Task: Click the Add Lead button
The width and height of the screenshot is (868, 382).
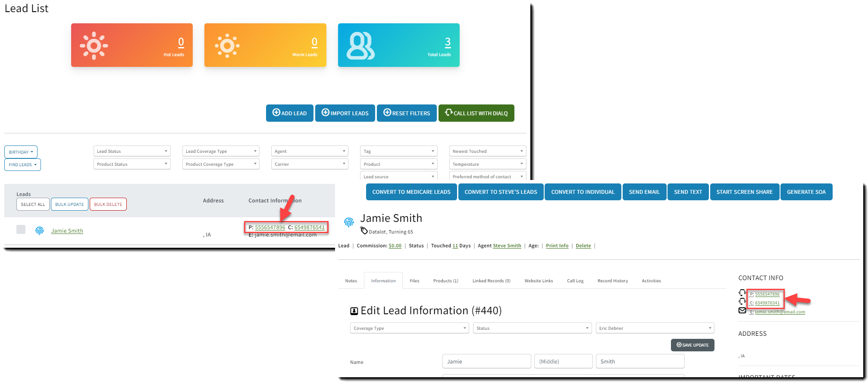Action: coord(290,113)
